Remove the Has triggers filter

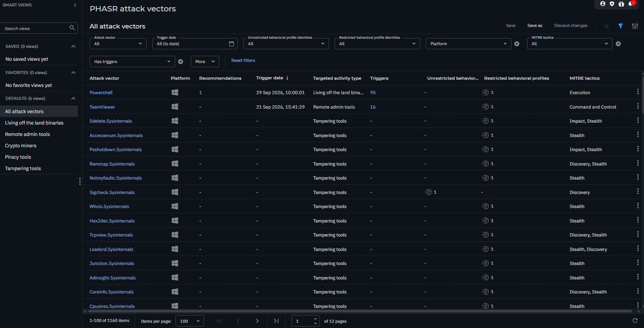180,61
